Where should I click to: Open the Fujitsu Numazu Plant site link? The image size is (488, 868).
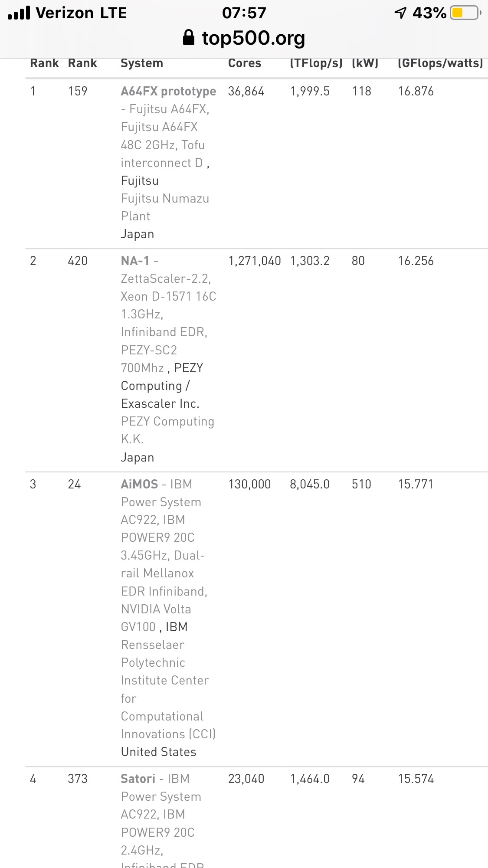click(165, 207)
